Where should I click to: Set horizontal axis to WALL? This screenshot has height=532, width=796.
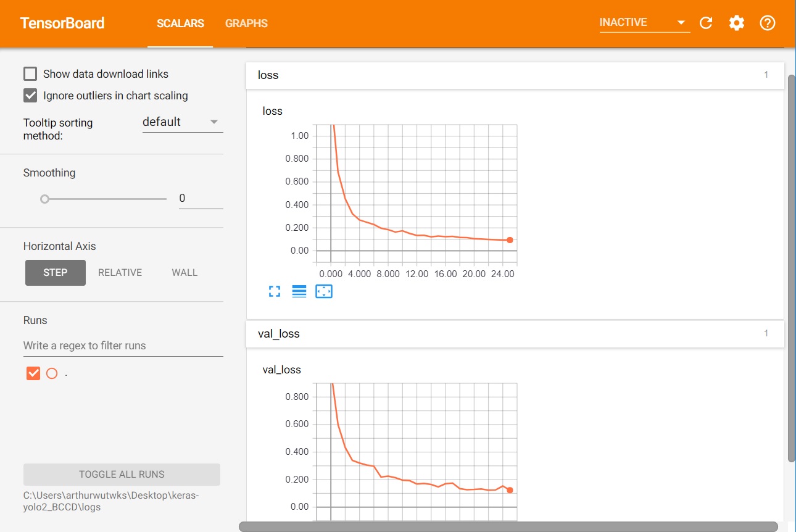[184, 273]
